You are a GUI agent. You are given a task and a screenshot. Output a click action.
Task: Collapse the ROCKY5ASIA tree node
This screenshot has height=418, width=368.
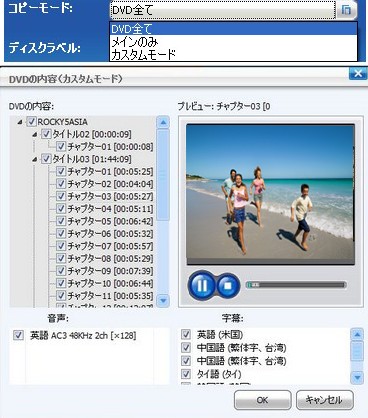[x=20, y=122]
